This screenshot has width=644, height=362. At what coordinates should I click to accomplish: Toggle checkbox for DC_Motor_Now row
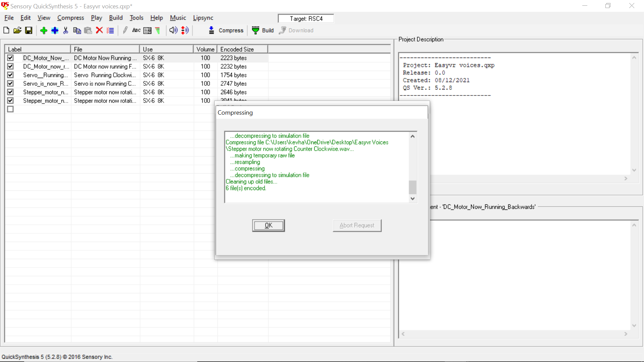(x=10, y=58)
